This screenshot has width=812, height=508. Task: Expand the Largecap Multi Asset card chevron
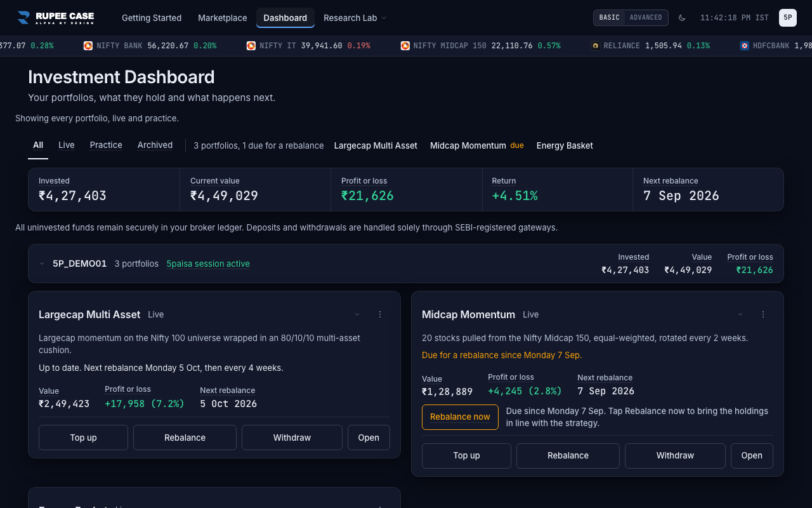click(x=357, y=314)
